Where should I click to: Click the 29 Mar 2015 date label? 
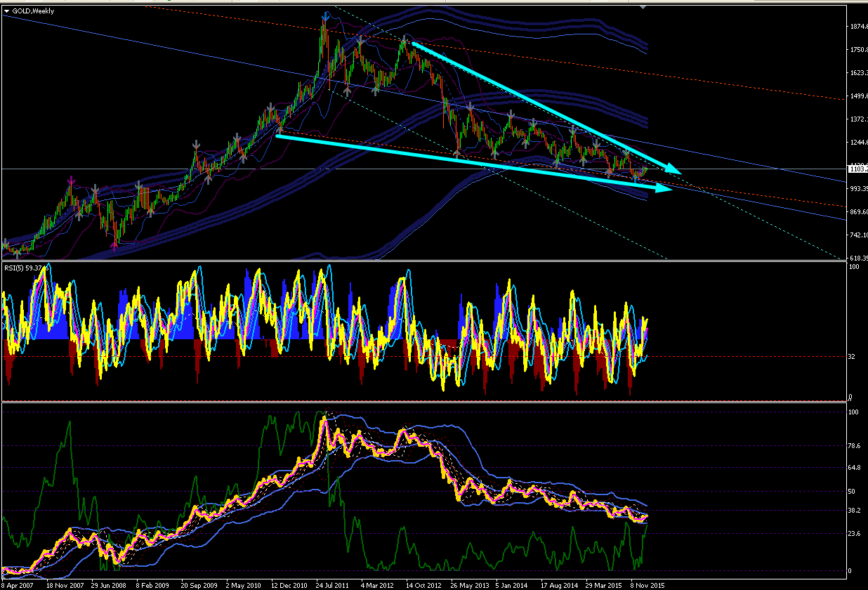[x=605, y=584]
